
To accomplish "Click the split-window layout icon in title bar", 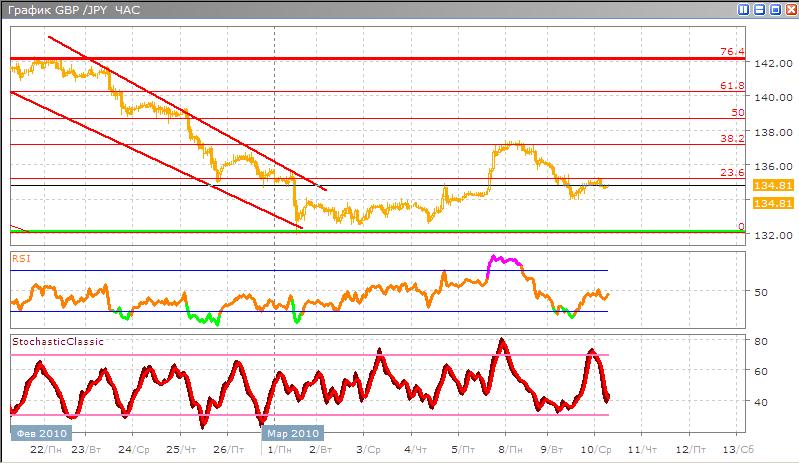I will [x=743, y=9].
